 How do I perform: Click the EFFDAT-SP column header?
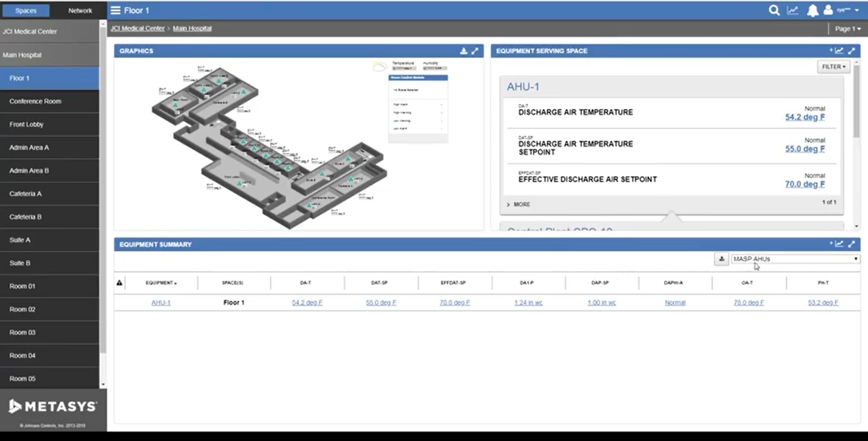coord(453,283)
